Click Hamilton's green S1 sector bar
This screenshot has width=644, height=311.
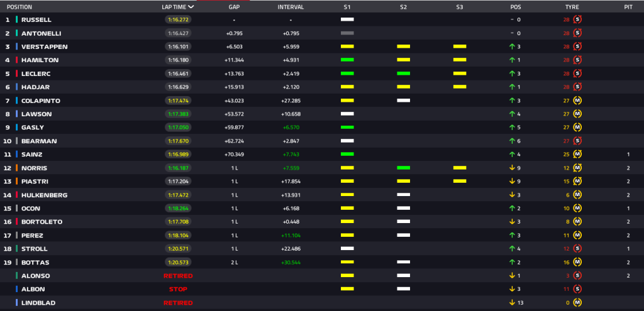coord(347,60)
